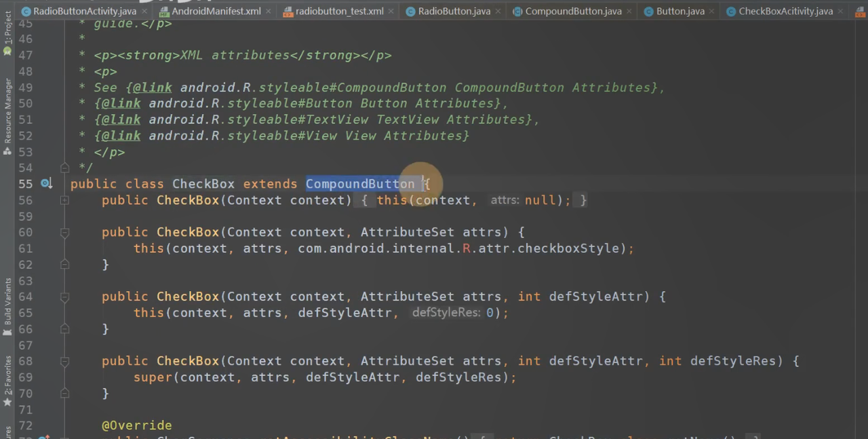
Task: Open the Resource Manager panel
Action: pos(7,117)
